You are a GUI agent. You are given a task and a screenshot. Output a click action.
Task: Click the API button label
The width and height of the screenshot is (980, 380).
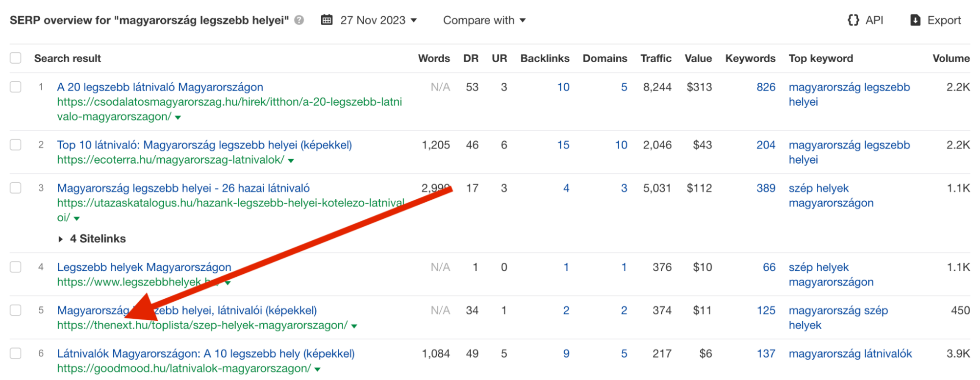874,20
